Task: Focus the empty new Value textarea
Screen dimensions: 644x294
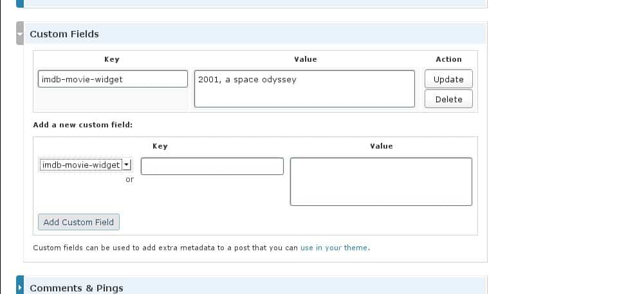Action: (381, 181)
